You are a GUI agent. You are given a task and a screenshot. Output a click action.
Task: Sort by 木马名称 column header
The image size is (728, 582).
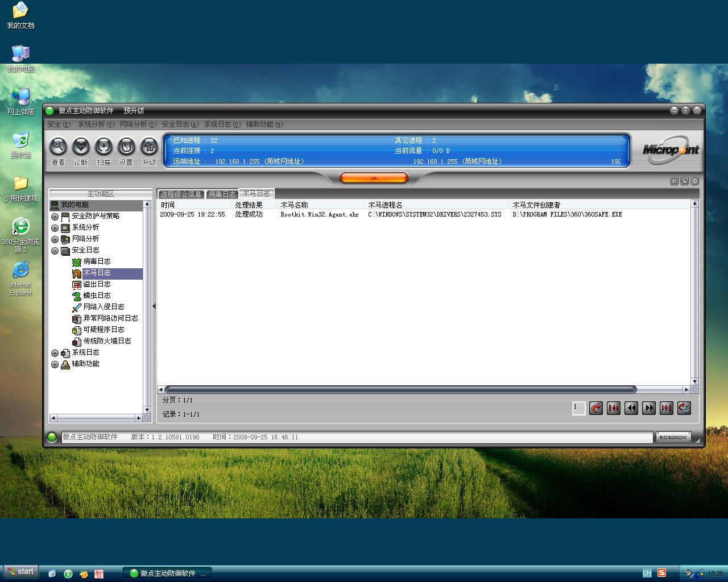(321, 205)
